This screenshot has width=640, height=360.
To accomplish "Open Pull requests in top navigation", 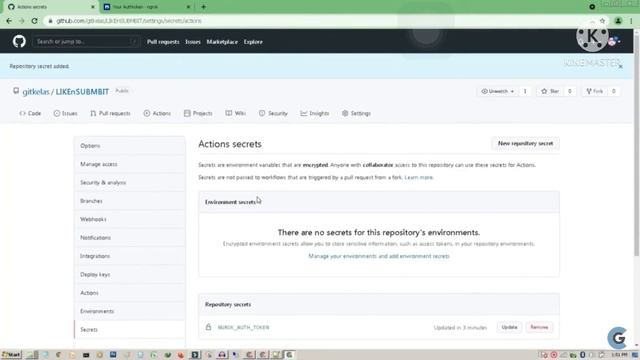I will [x=163, y=42].
